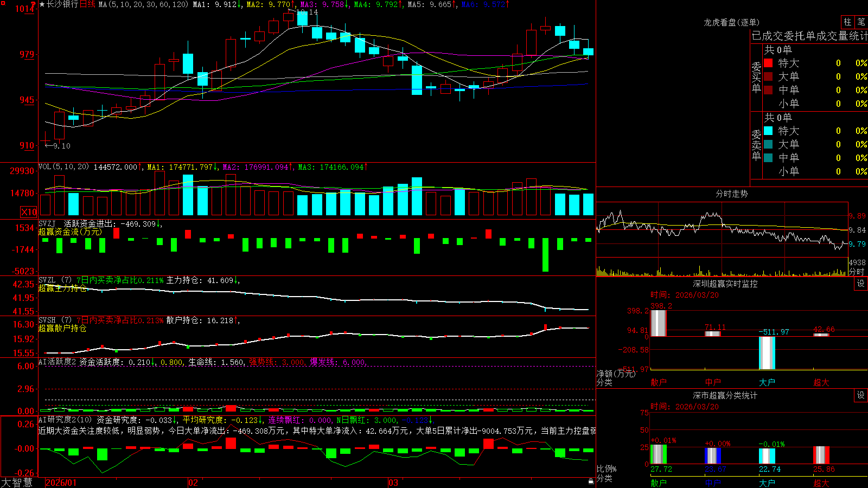Click the 超赢主力持仓 yellow label

tap(62, 288)
